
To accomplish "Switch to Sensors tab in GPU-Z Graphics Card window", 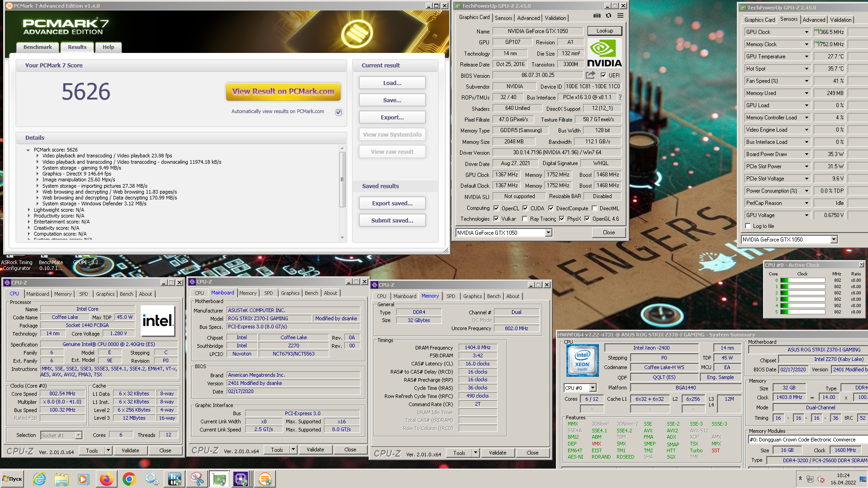I will pos(503,18).
